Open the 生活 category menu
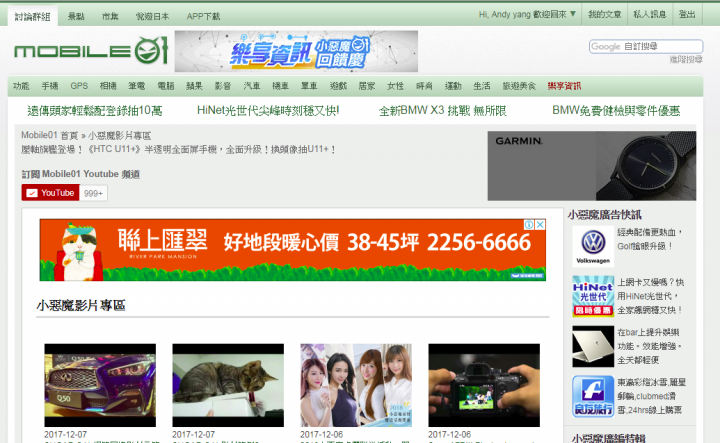Image resolution: width=720 pixels, height=443 pixels. pos(482,86)
